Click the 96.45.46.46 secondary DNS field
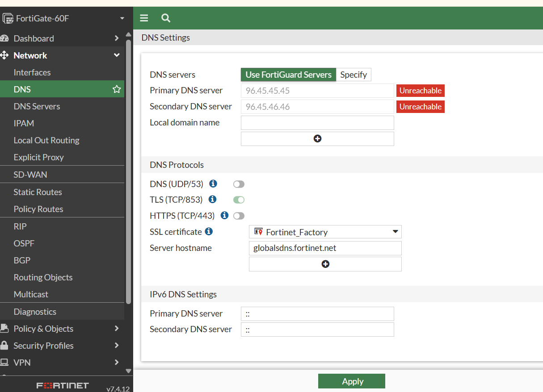This screenshot has width=543, height=392. pos(317,107)
